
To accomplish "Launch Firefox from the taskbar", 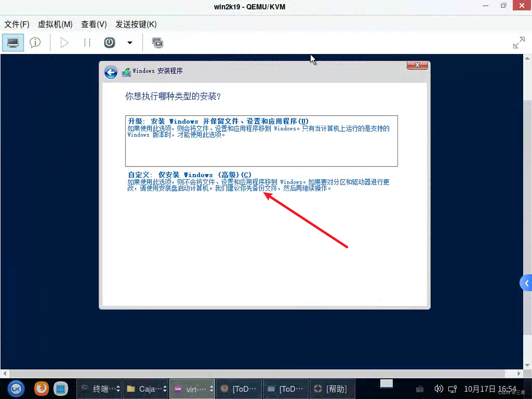I will point(41,389).
